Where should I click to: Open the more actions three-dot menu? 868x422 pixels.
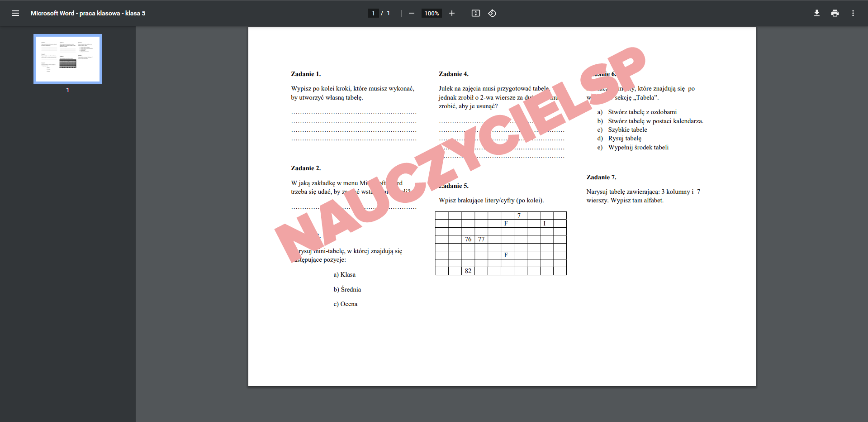[853, 13]
